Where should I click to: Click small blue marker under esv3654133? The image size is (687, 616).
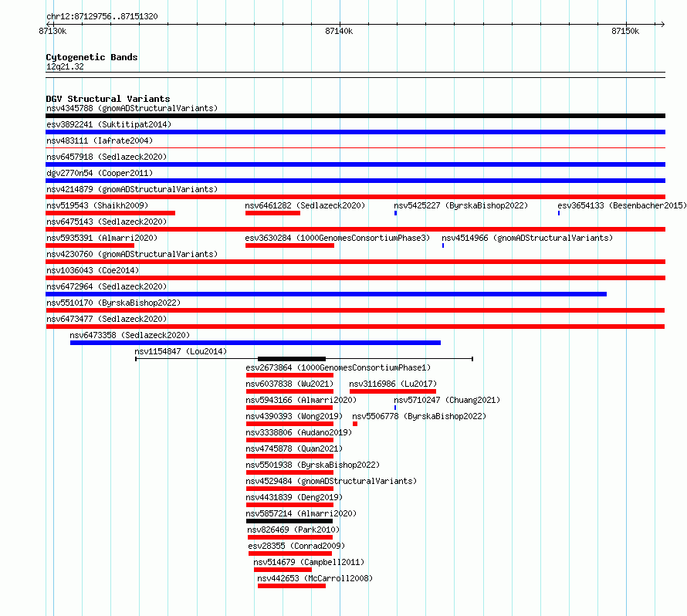559,213
